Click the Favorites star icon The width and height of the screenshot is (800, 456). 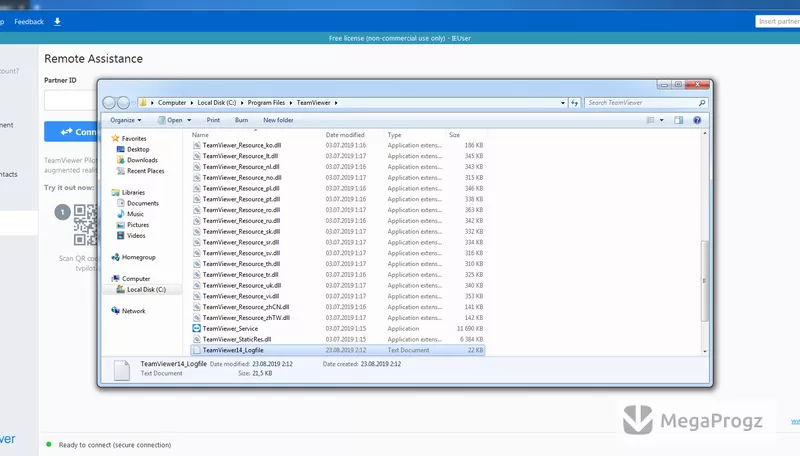click(x=115, y=138)
